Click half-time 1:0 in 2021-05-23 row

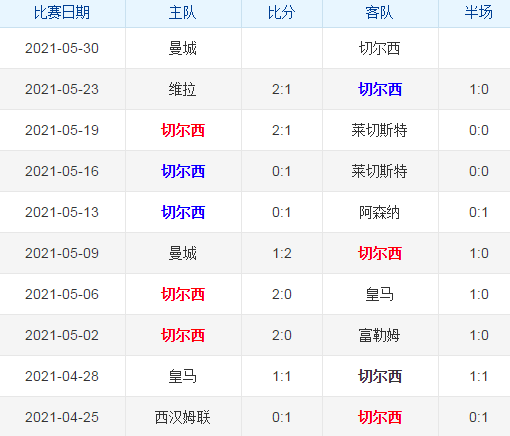point(479,89)
